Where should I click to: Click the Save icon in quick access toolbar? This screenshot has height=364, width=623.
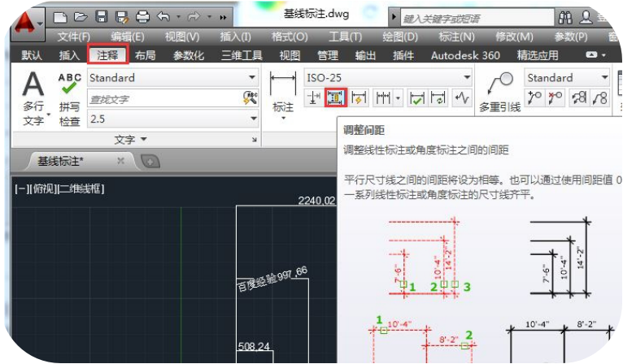(x=101, y=16)
